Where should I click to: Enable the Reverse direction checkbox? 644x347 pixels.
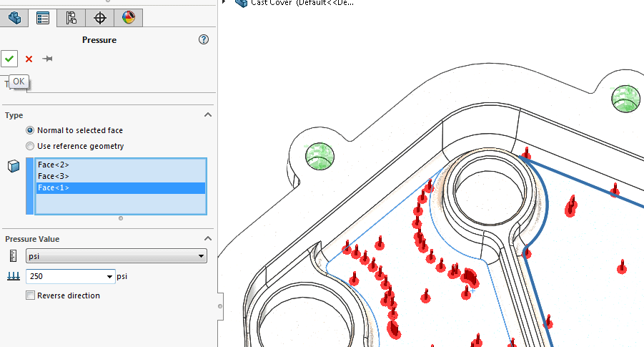tap(30, 295)
